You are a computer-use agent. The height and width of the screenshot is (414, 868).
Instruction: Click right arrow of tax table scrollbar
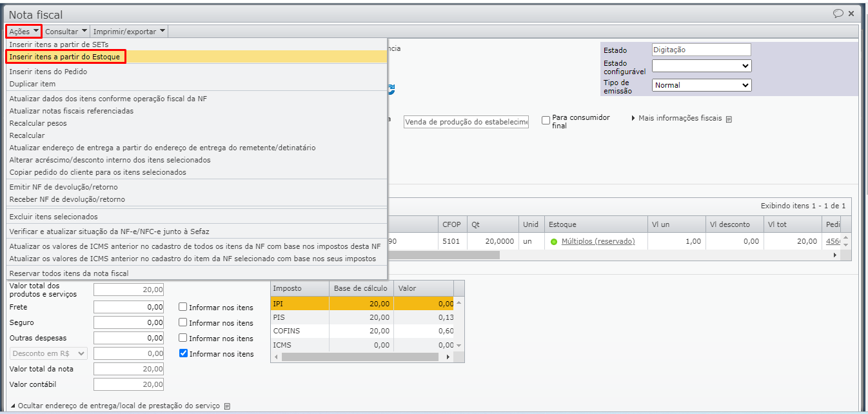(x=449, y=357)
